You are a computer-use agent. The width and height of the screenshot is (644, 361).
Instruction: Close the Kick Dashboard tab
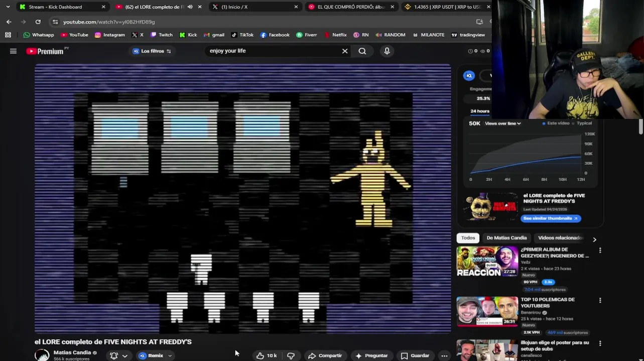103,7
